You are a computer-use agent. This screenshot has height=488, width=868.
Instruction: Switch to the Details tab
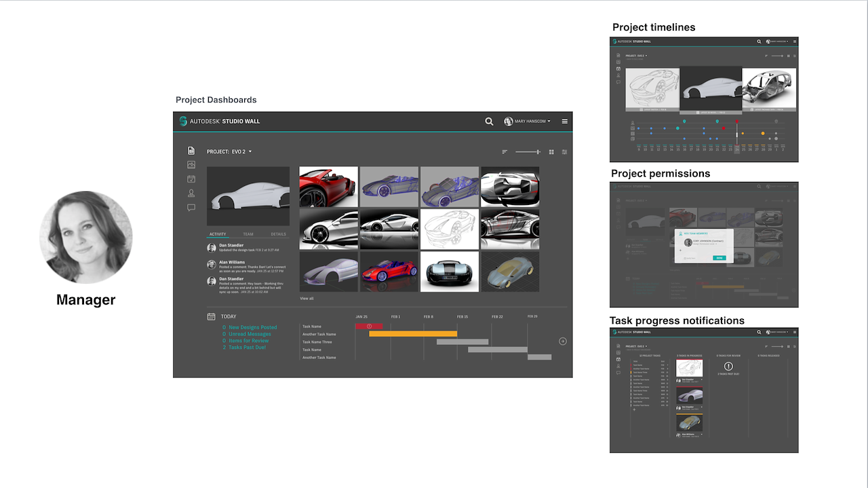pyautogui.click(x=278, y=234)
